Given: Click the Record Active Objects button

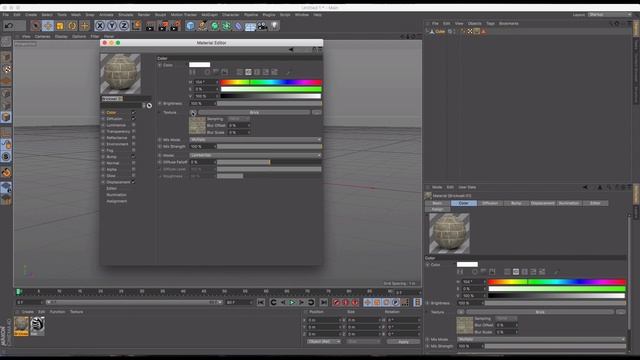Looking at the screenshot, I should click(336, 302).
